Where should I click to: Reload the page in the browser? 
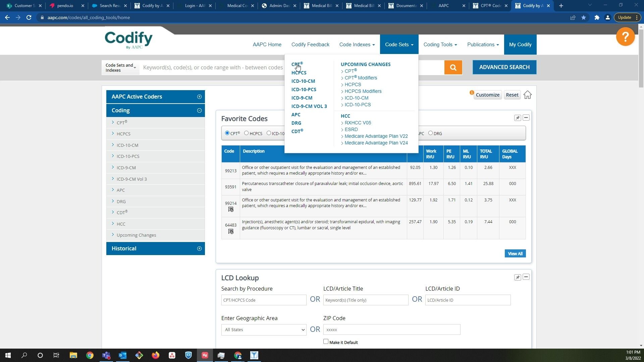pos(29,17)
